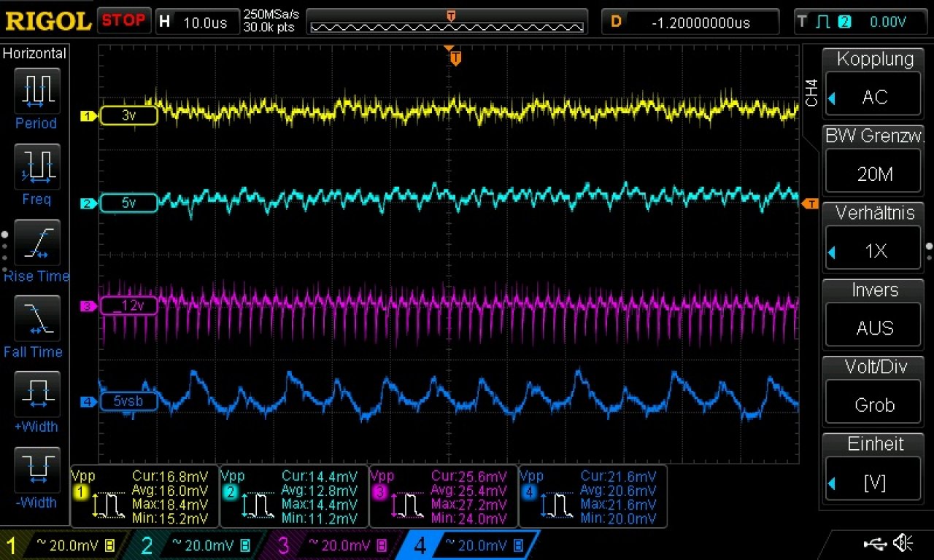
Task: Click the trigger level 0.00V readout
Action: coord(887,22)
